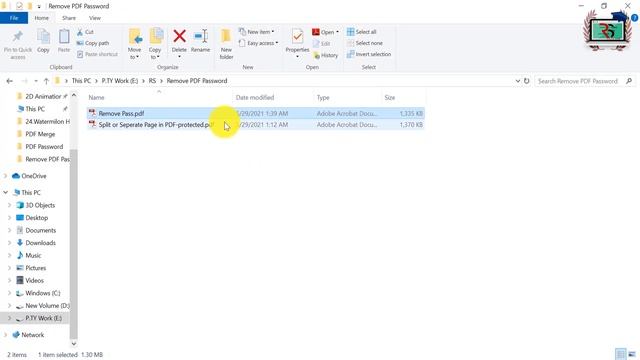The image size is (640, 360).
Task: Click the Edit ribbon button
Action: [322, 43]
